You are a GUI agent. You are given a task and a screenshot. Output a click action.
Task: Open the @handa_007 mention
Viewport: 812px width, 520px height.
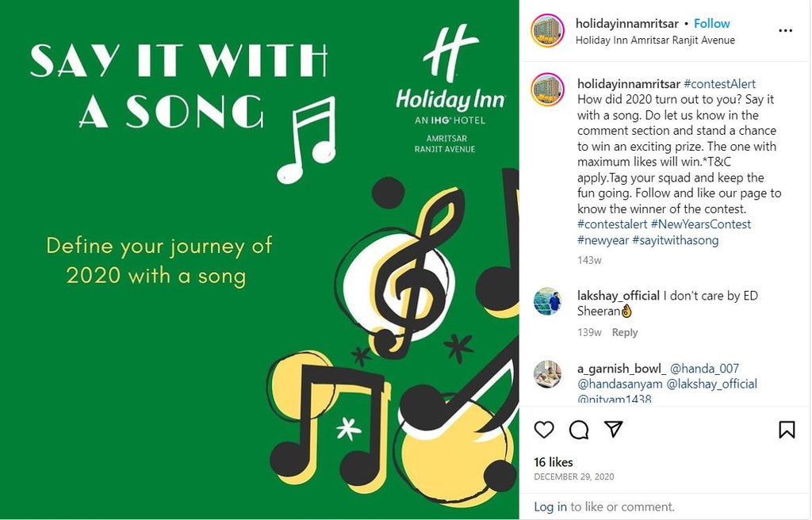704,369
